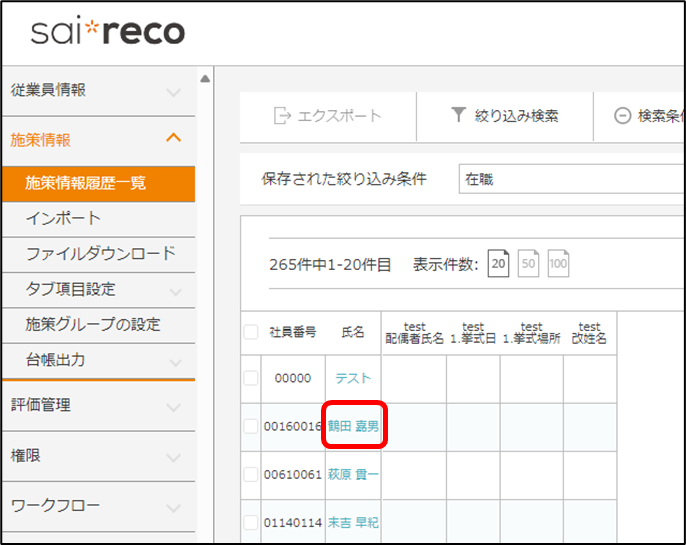Screen dimensions: 686x545
Task: Open the 保存された絞り込み条件 dropdown
Action: [x=570, y=180]
